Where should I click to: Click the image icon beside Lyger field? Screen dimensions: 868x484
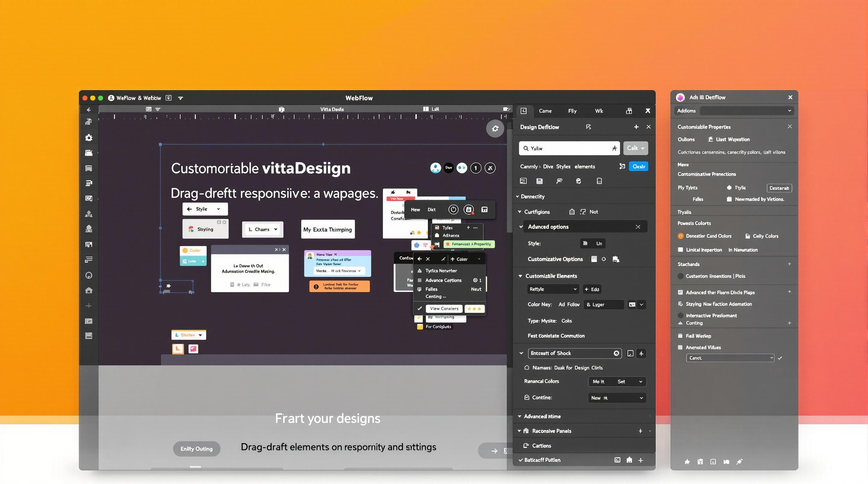pos(632,305)
